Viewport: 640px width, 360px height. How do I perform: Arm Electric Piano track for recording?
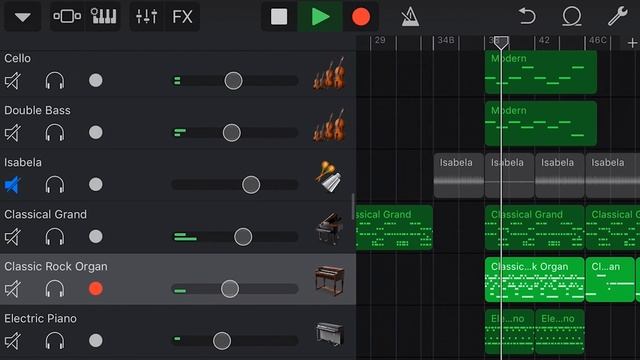click(x=96, y=340)
